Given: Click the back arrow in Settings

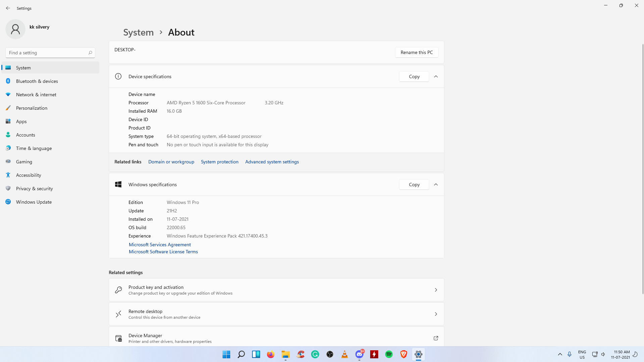Looking at the screenshot, I should point(8,8).
